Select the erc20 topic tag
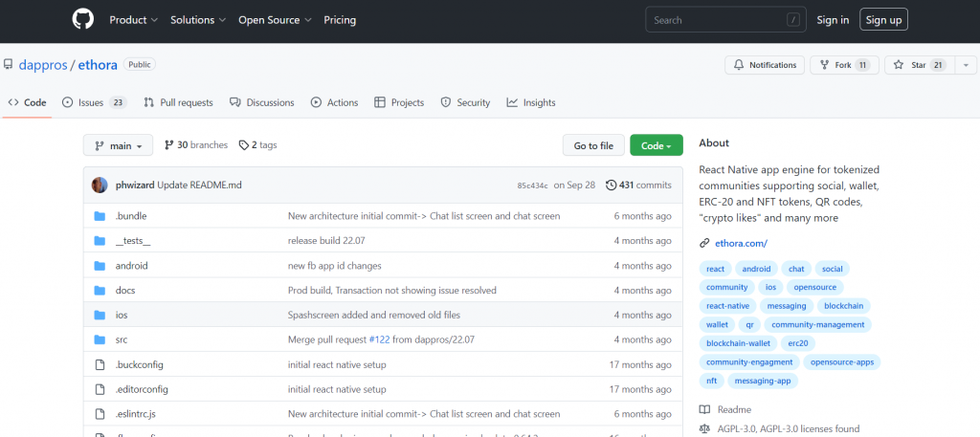The image size is (980, 437). (797, 343)
